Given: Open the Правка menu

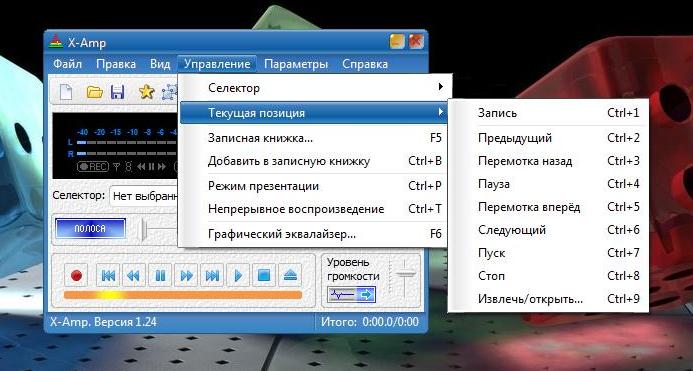Looking at the screenshot, I should point(116,64).
